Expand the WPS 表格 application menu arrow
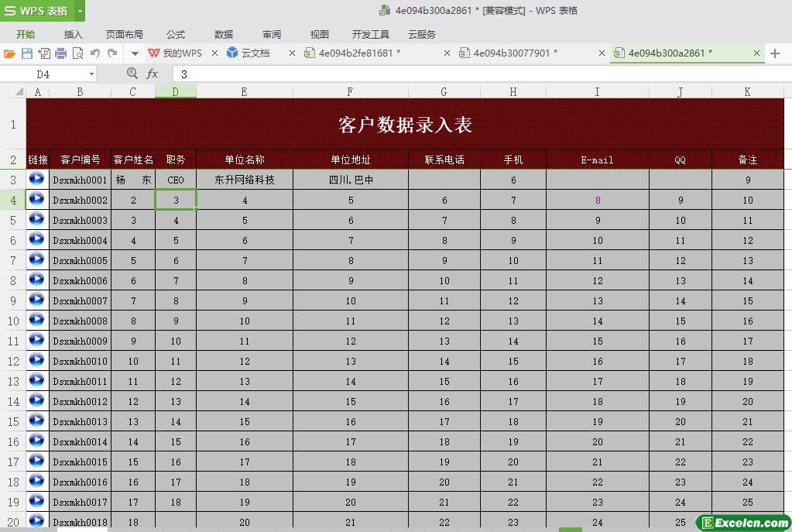The height and width of the screenshot is (532, 792). tap(80, 11)
